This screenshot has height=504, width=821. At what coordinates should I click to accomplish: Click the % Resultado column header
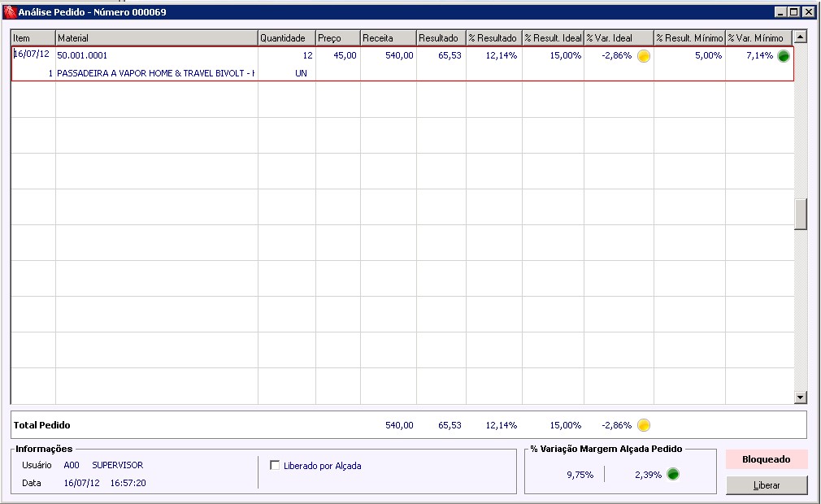tap(494, 37)
